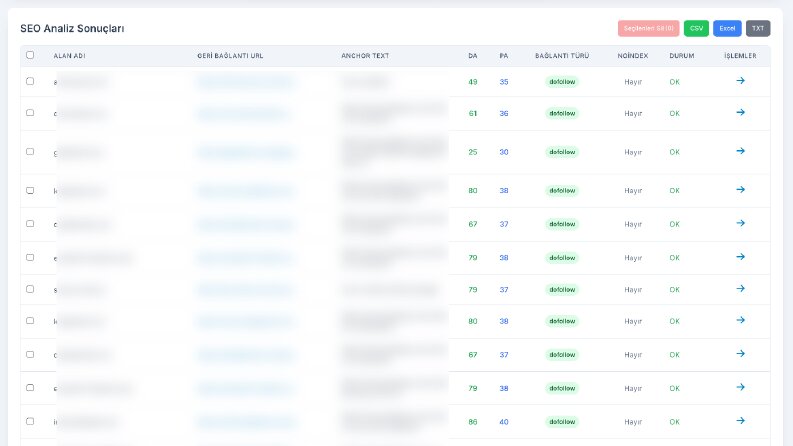This screenshot has width=793, height=446.
Task: Click the ANCHOR TEXT column header
Action: pyautogui.click(x=365, y=56)
